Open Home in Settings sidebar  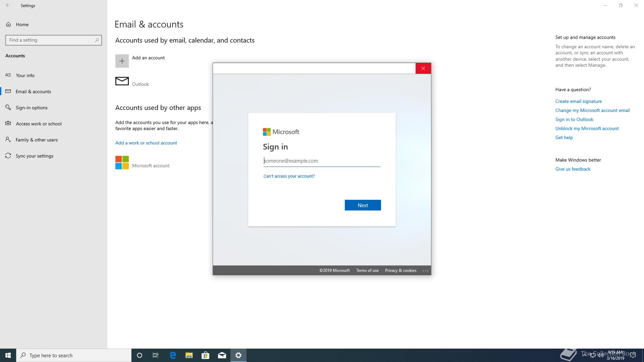coord(54,24)
